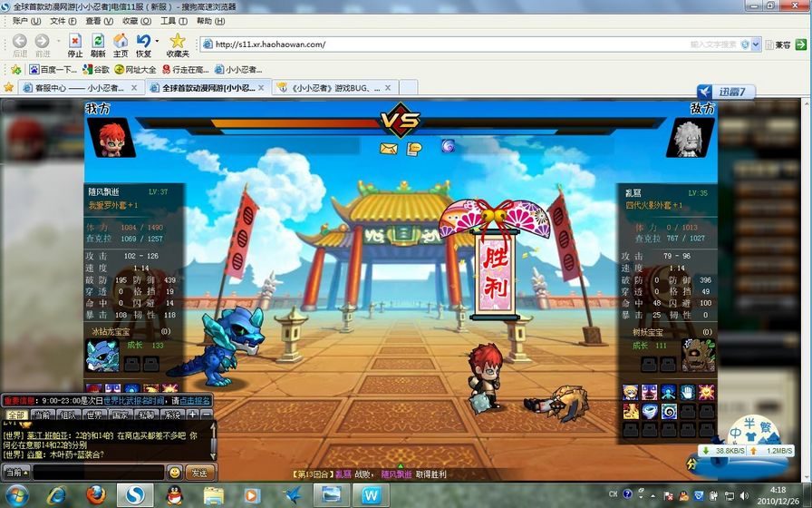812x508 pixels.
Task: Click my red-haired character portrait
Action: (111, 138)
